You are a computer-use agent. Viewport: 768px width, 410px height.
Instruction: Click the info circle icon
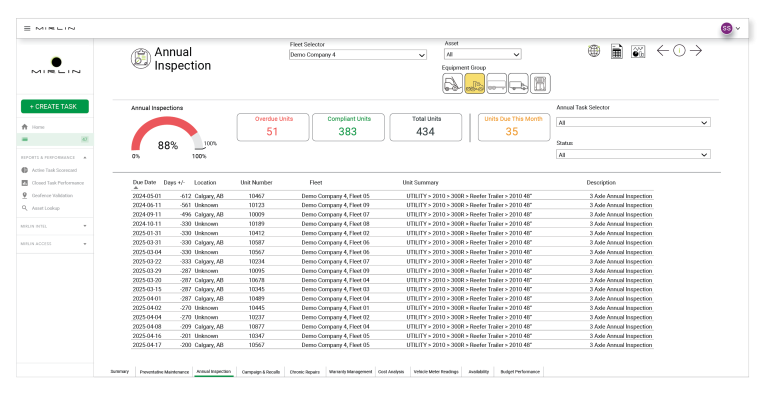679,51
